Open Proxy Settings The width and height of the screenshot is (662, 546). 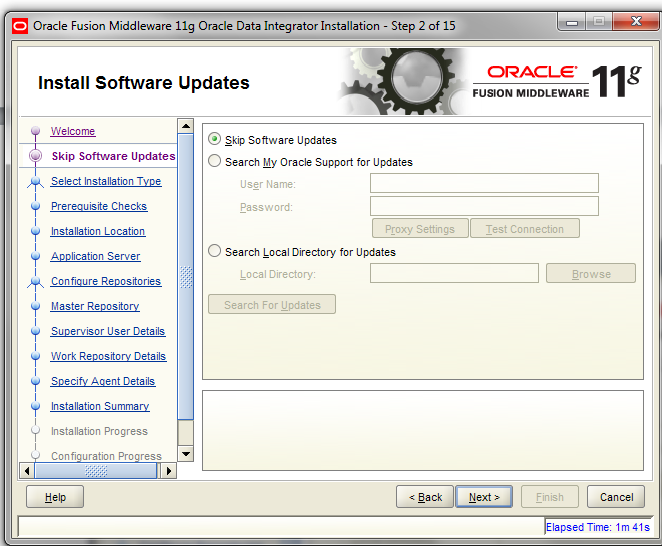coord(420,228)
